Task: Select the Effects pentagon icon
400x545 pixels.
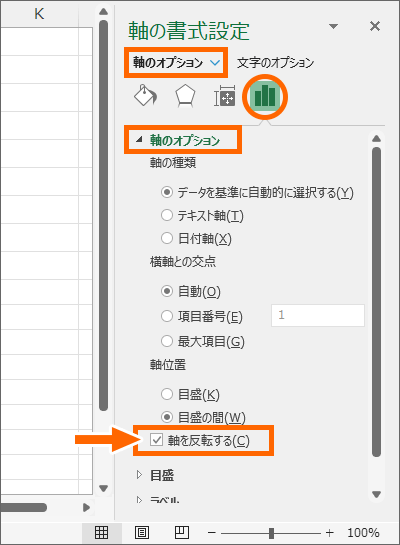Action: 185,95
